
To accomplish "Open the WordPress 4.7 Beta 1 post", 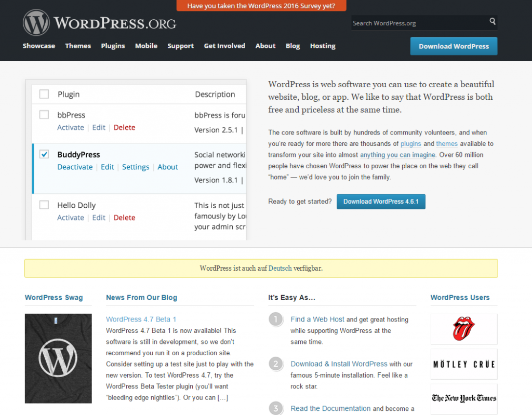I will [x=141, y=319].
